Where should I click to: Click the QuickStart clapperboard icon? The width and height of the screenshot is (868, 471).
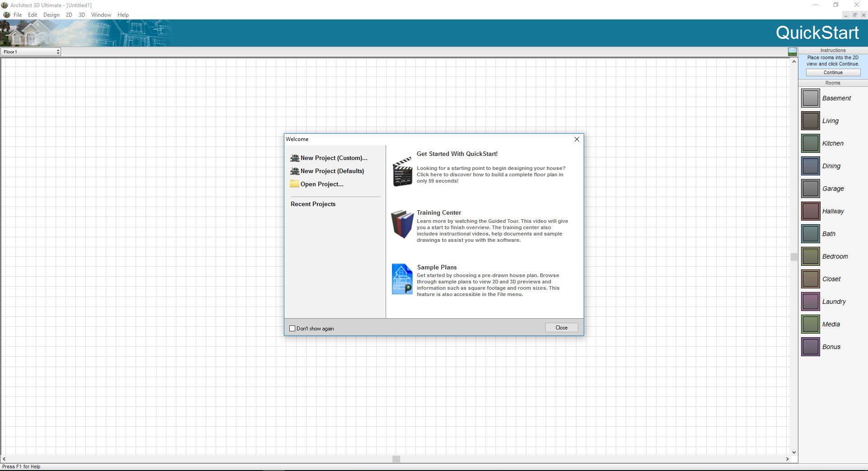pos(402,171)
